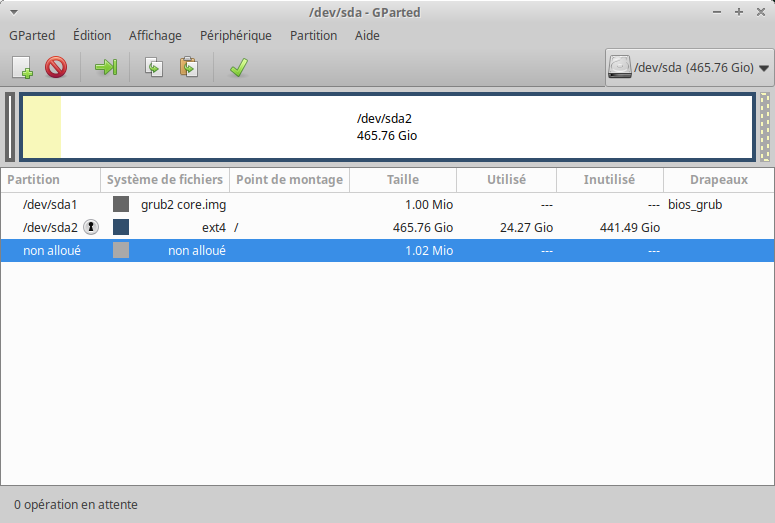Open the Aide menu
775x523 pixels.
pyautogui.click(x=367, y=36)
